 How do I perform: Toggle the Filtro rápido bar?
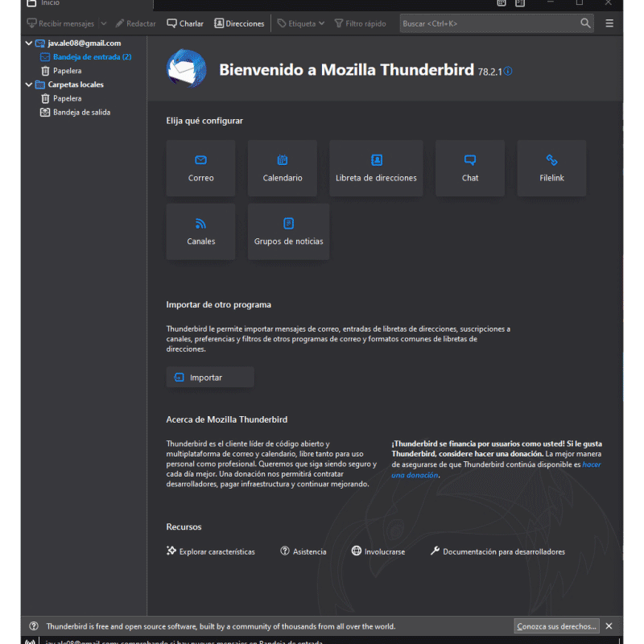[360, 24]
